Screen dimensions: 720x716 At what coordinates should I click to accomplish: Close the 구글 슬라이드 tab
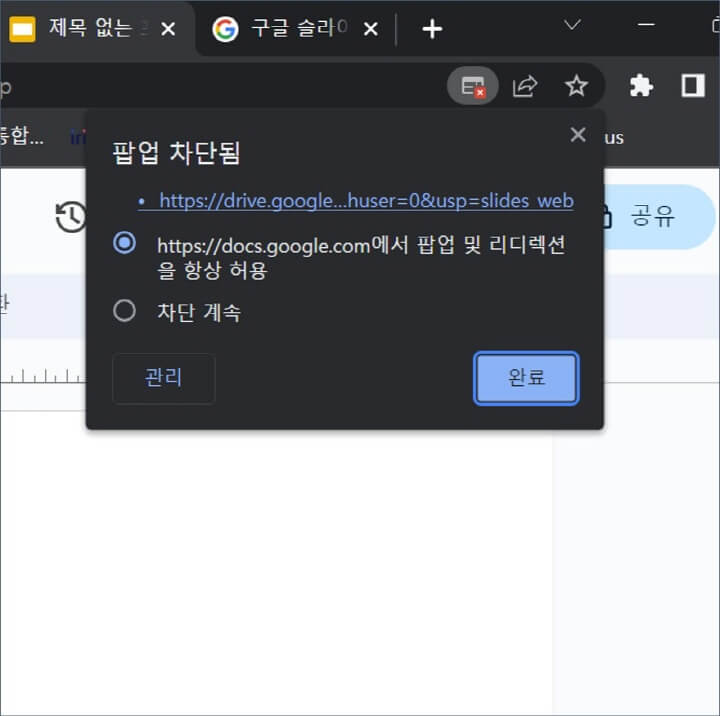[x=371, y=29]
